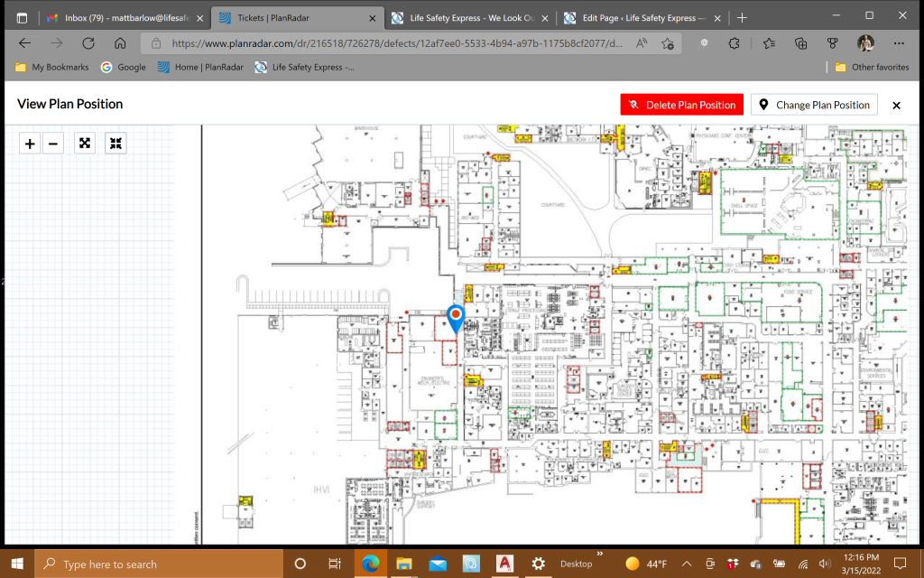
Task: Collapse the plan back from full screen
Action: pos(115,143)
